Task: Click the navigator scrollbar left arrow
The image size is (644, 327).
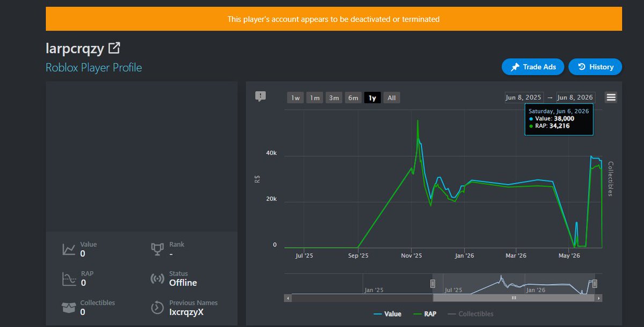Action: [x=288, y=297]
